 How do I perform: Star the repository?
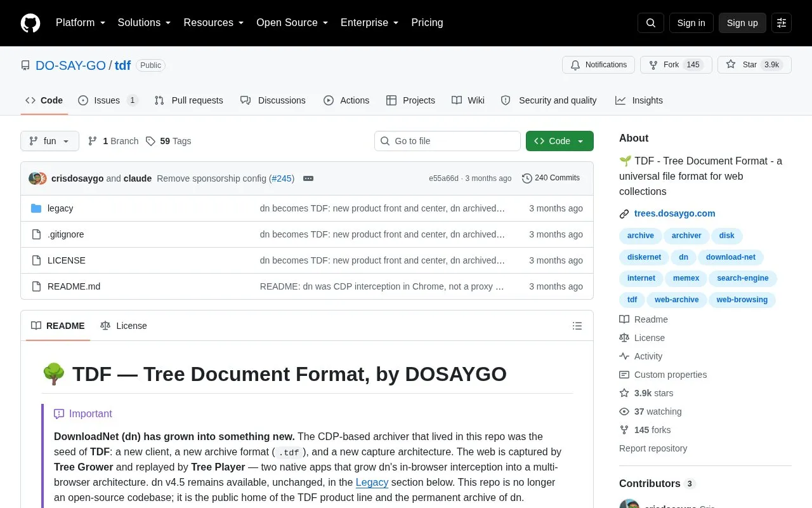754,65
